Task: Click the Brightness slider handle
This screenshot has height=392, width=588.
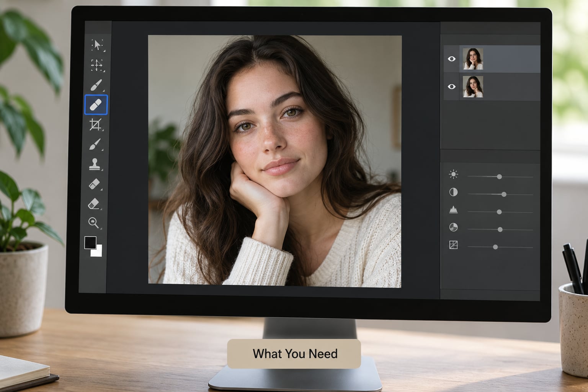Action: (x=499, y=177)
